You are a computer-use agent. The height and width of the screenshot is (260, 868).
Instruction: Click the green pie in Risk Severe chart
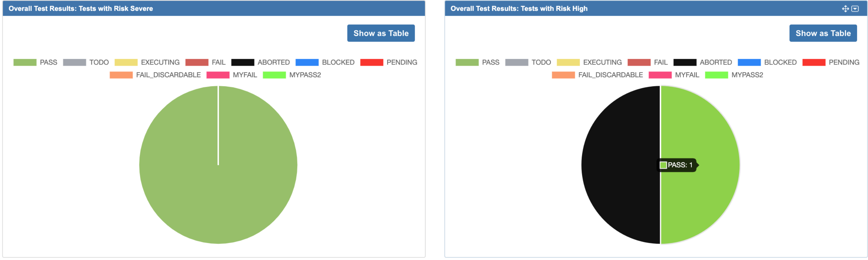218,165
